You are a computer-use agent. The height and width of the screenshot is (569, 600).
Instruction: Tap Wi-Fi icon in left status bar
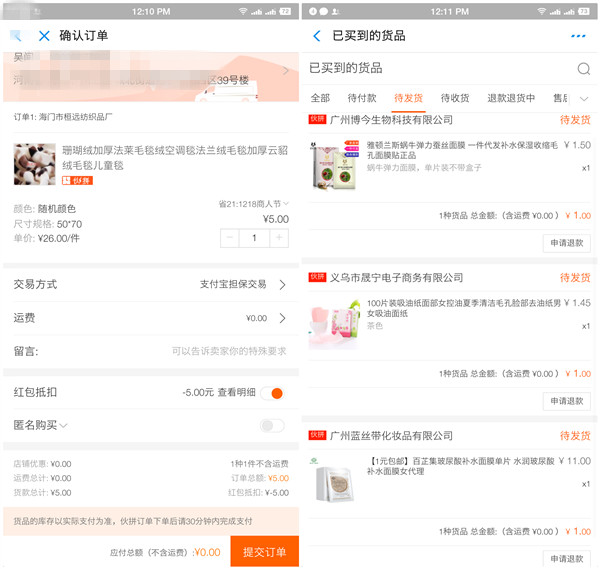click(x=243, y=11)
